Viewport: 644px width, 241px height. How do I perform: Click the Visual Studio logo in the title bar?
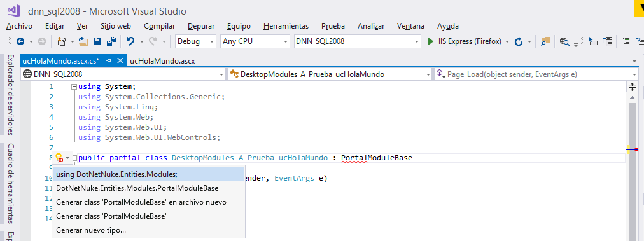13,11
